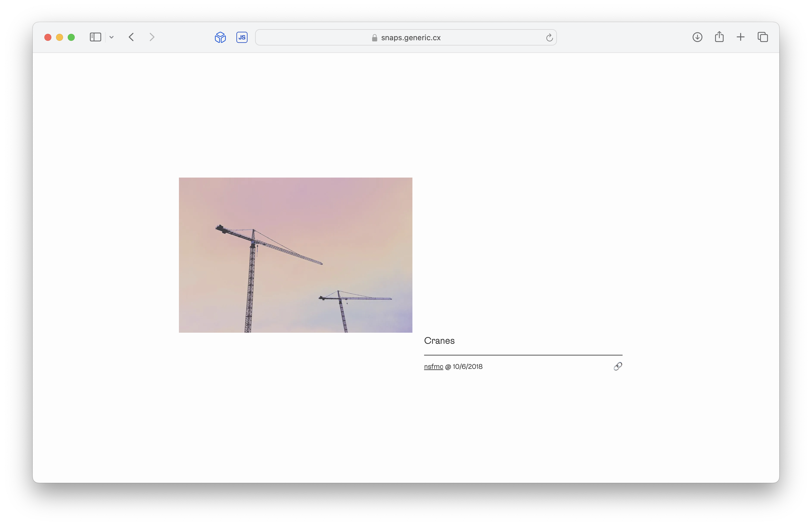This screenshot has height=526, width=812.
Task: Go forward to the next page
Action: [x=152, y=37]
